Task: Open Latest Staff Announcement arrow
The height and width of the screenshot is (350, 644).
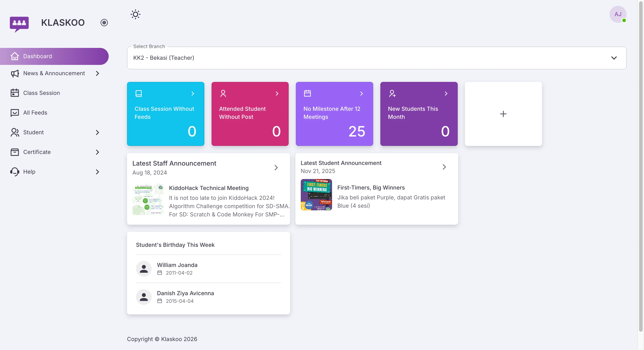Action: tap(276, 167)
